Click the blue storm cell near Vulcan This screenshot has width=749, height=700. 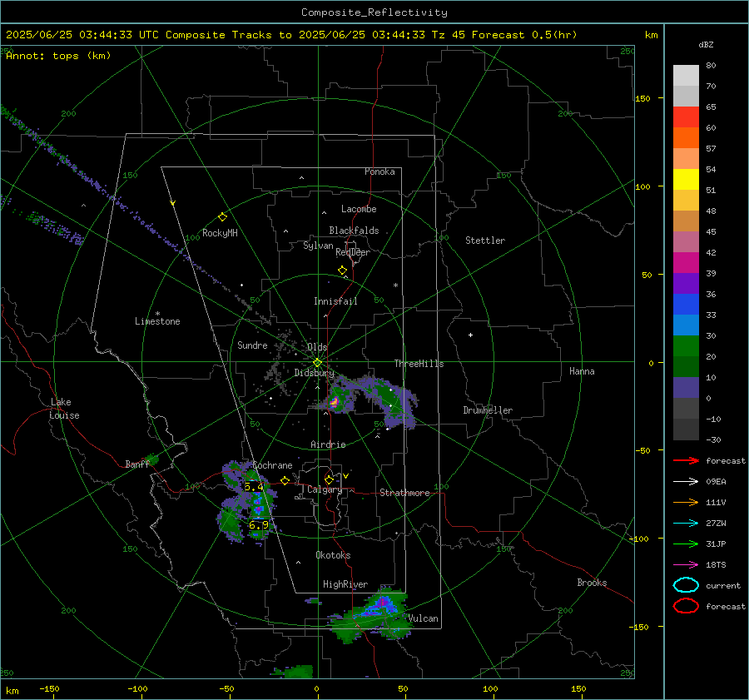(x=382, y=605)
